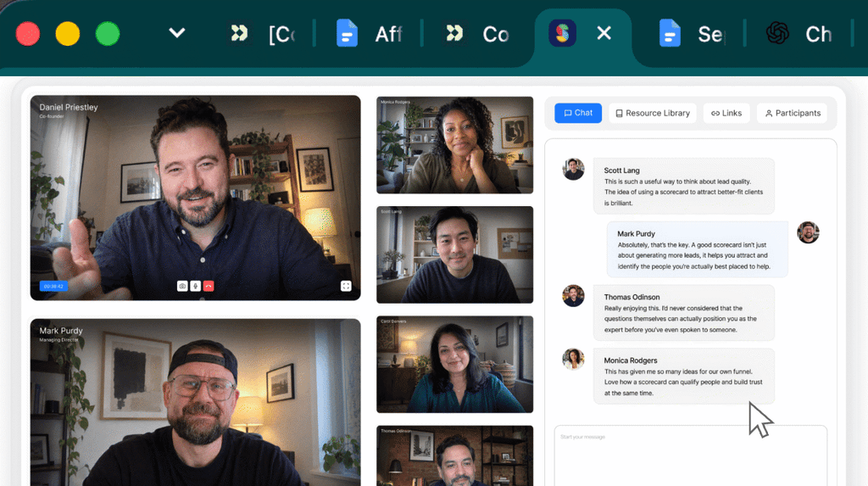The height and width of the screenshot is (486, 868).
Task: Select Carol Danvers' video thumbnail
Action: coord(455,365)
